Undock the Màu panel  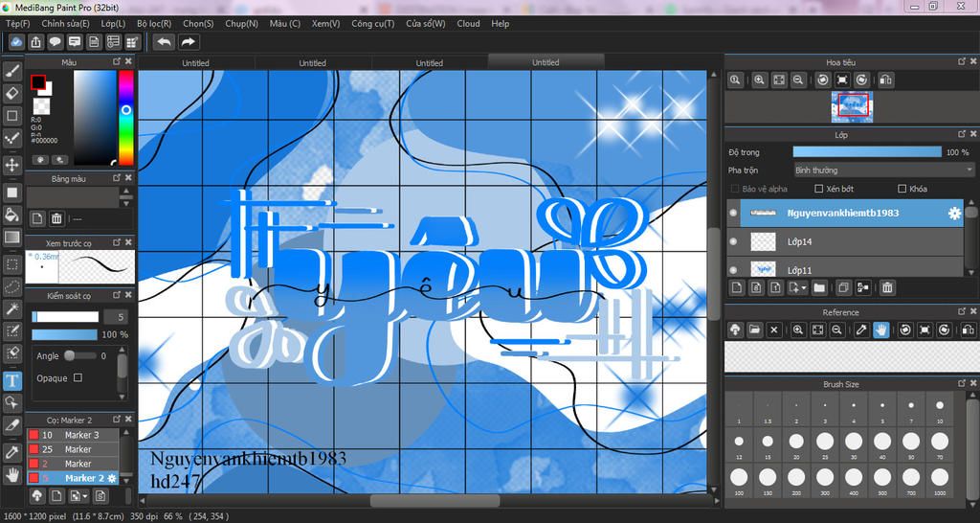click(x=116, y=62)
